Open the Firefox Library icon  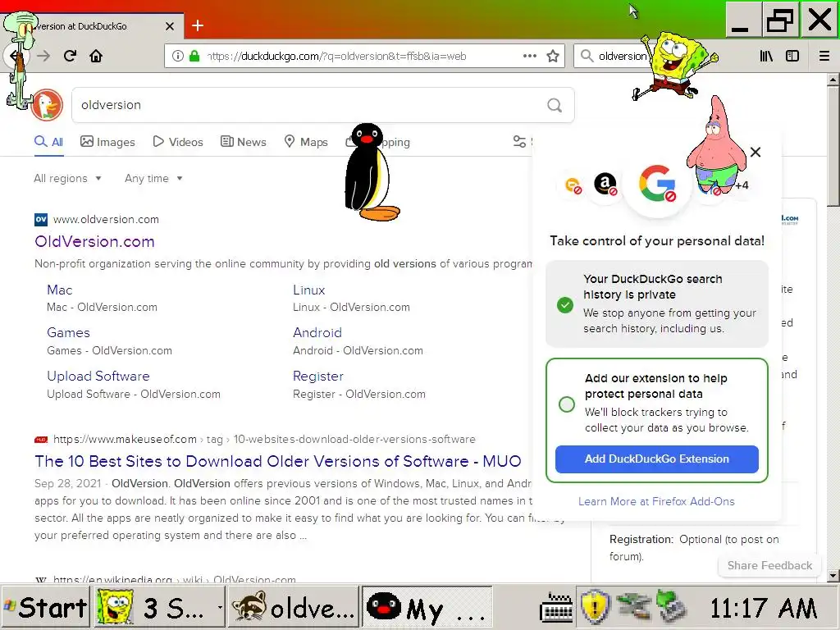(x=766, y=56)
